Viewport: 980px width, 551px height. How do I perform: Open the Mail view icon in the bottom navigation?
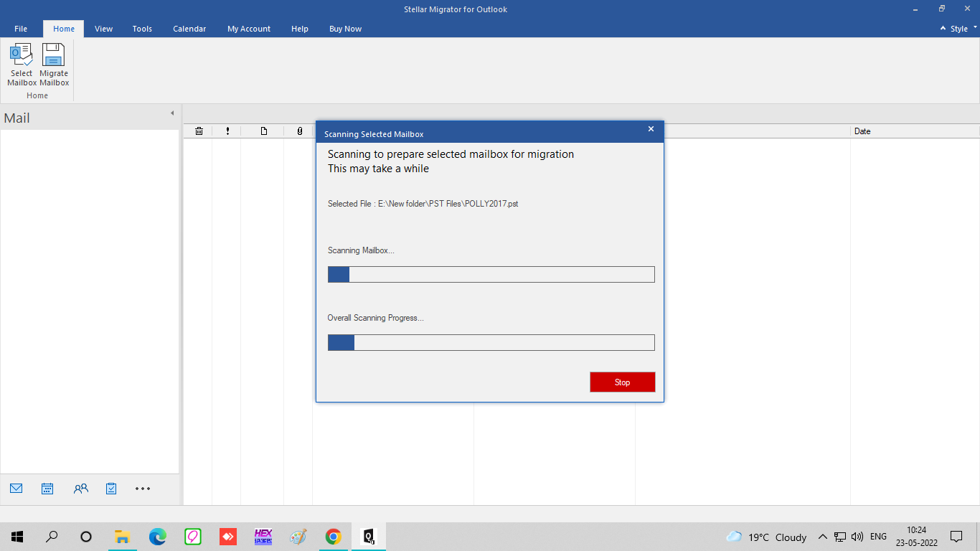point(17,489)
